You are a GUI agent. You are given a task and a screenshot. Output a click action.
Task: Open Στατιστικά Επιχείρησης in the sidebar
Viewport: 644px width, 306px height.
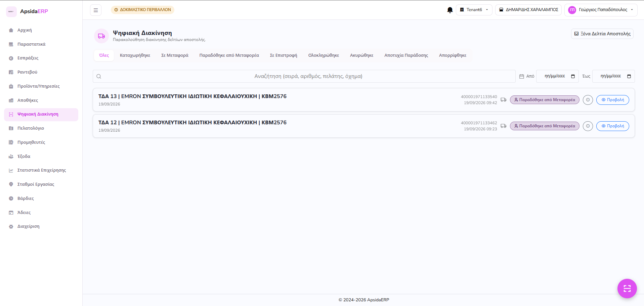coord(41,170)
